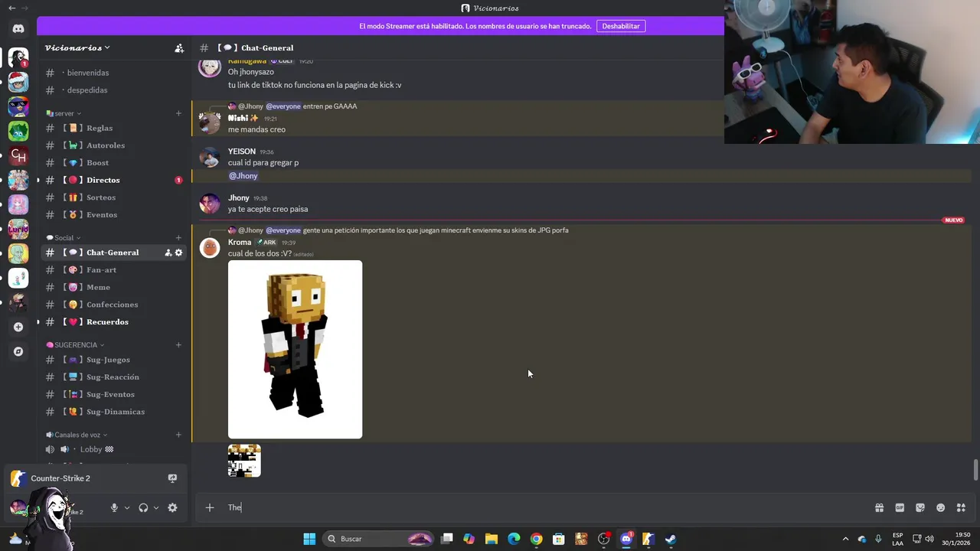The image size is (980, 551).
Task: Open the Sug-Juegos channel
Action: [x=113, y=360]
